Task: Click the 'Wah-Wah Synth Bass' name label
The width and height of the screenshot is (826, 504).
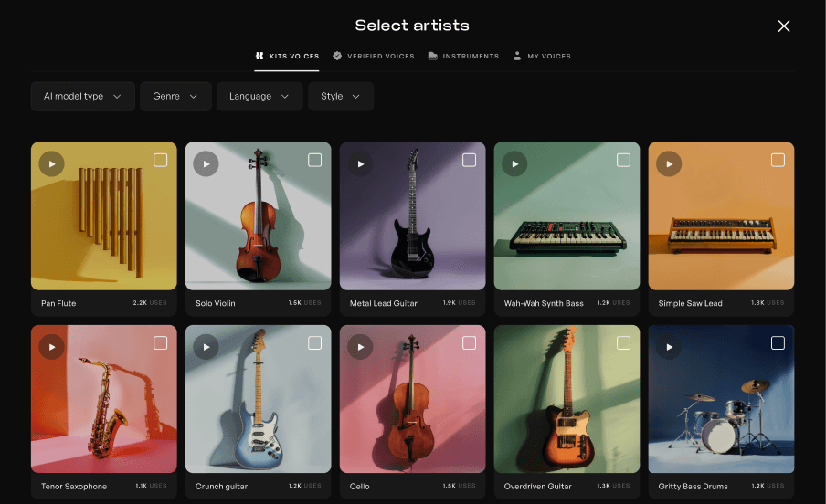Action: click(544, 303)
